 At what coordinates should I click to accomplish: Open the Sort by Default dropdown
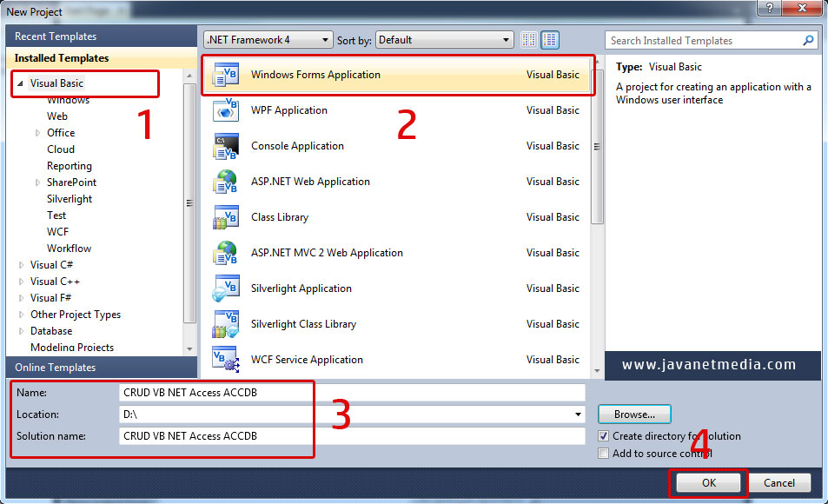point(444,40)
